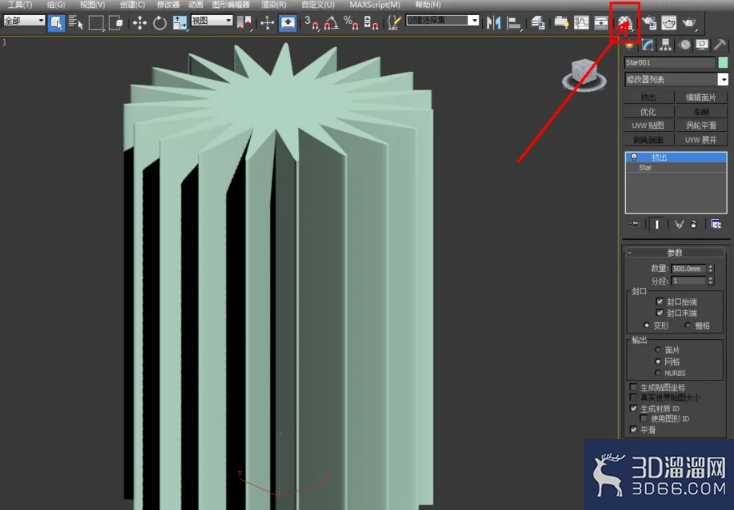Image resolution: width=734 pixels, height=510 pixels.
Task: Open the Layer Manager
Action: 538,22
